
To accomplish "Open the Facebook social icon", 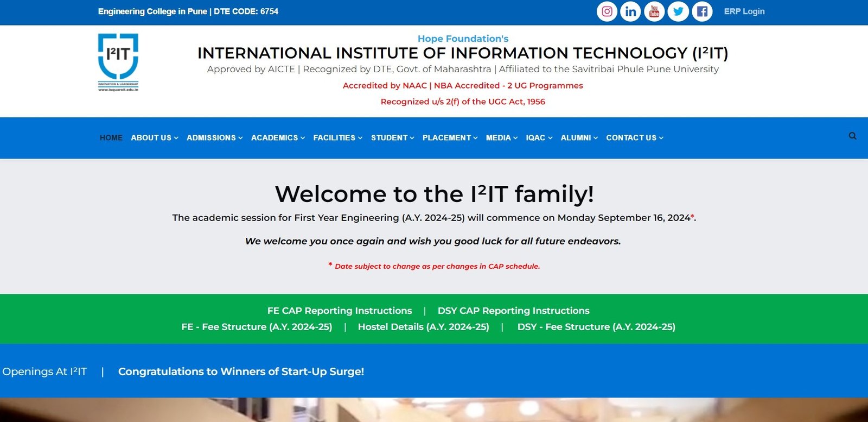I will (702, 11).
